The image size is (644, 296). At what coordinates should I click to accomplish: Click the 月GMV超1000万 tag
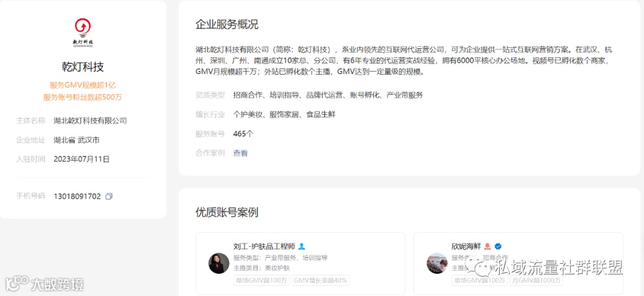[537, 281]
